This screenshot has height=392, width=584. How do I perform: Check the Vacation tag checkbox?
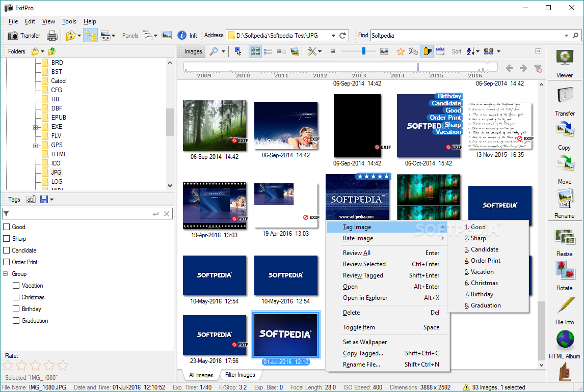click(16, 285)
